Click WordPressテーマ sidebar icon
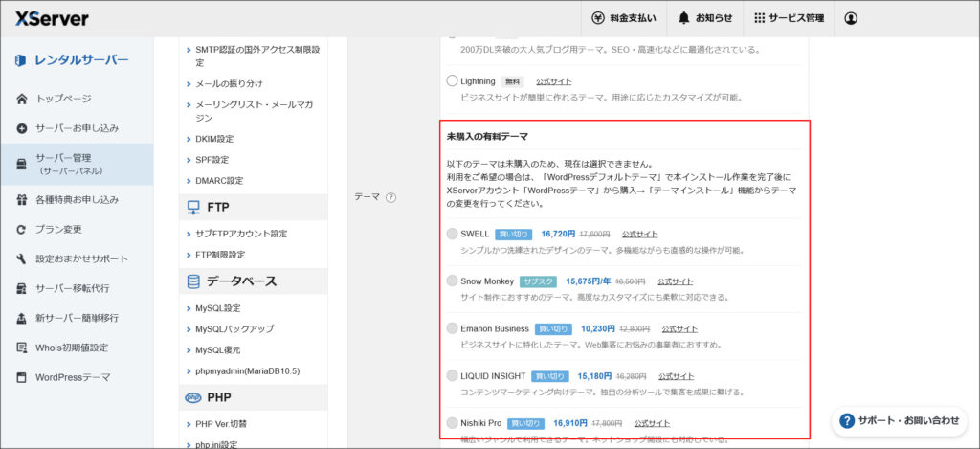This screenshot has width=980, height=449. (22, 378)
